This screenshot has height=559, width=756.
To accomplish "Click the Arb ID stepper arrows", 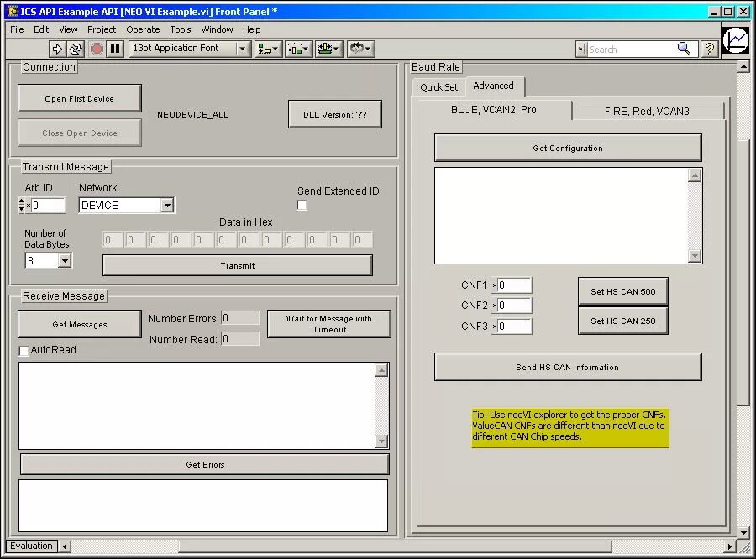I will 21,206.
